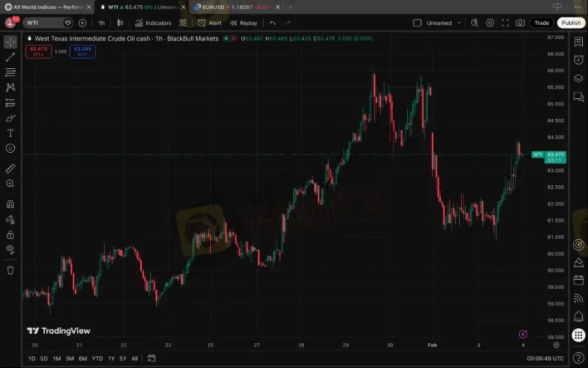Image resolution: width=588 pixels, height=368 pixels.
Task: Click the Publish button
Action: click(x=571, y=23)
